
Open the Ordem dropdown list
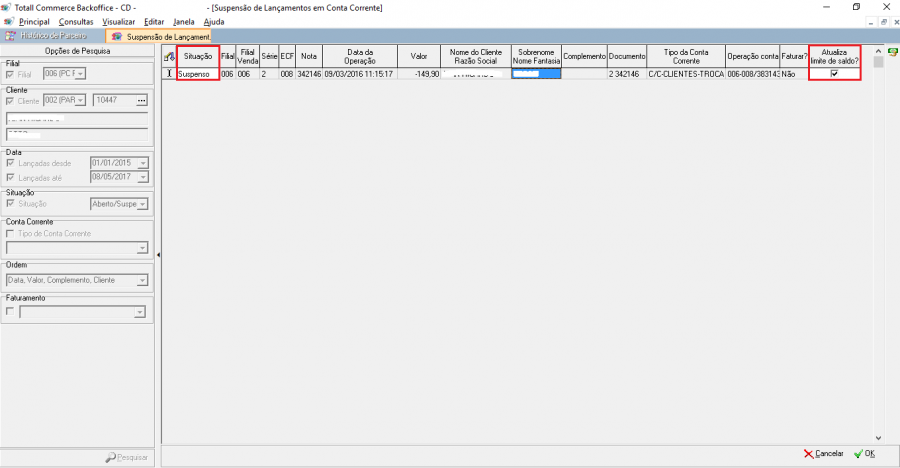(x=143, y=282)
